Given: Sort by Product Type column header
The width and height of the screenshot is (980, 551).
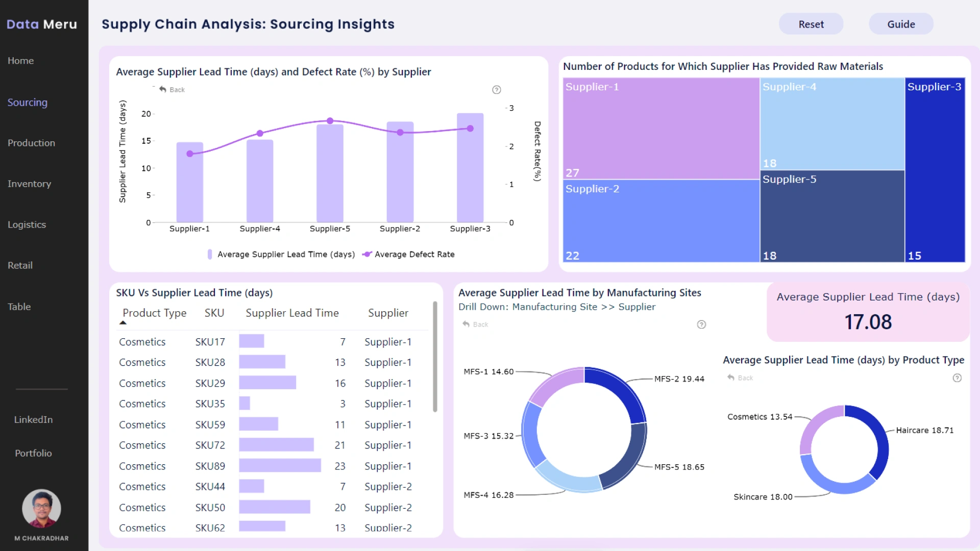Looking at the screenshot, I should pyautogui.click(x=154, y=313).
